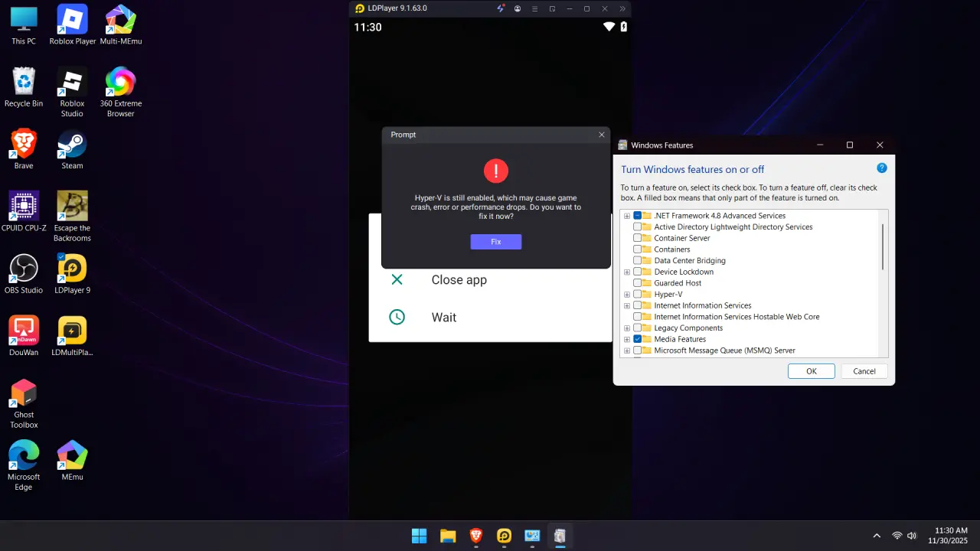Select the LDMultiPlayer desktop shortcut

pos(72,336)
